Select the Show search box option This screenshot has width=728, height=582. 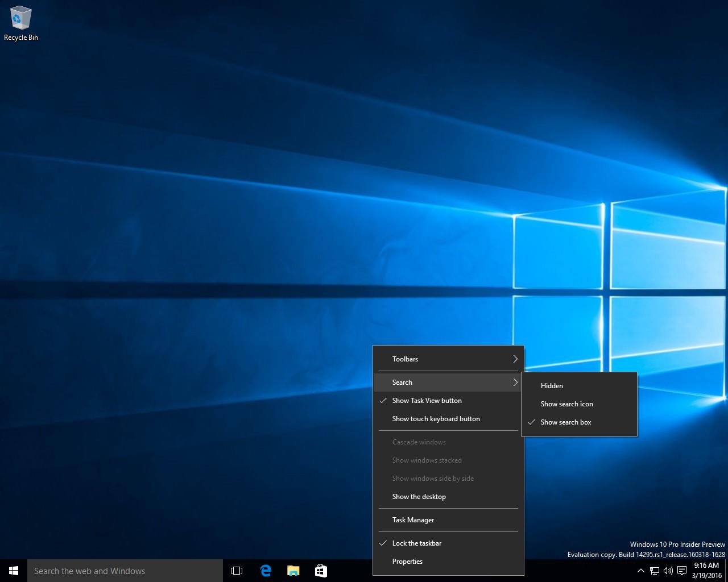point(565,422)
